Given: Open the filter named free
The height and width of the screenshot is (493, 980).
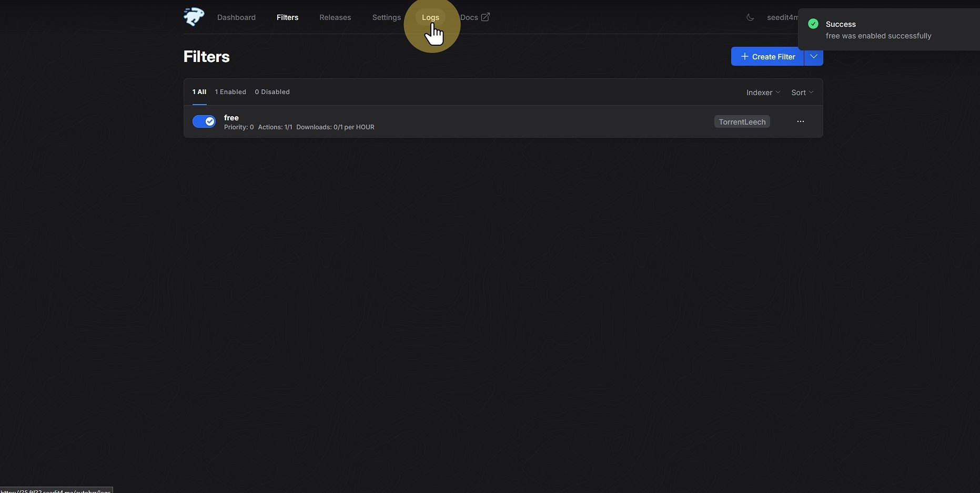Looking at the screenshot, I should tap(231, 118).
